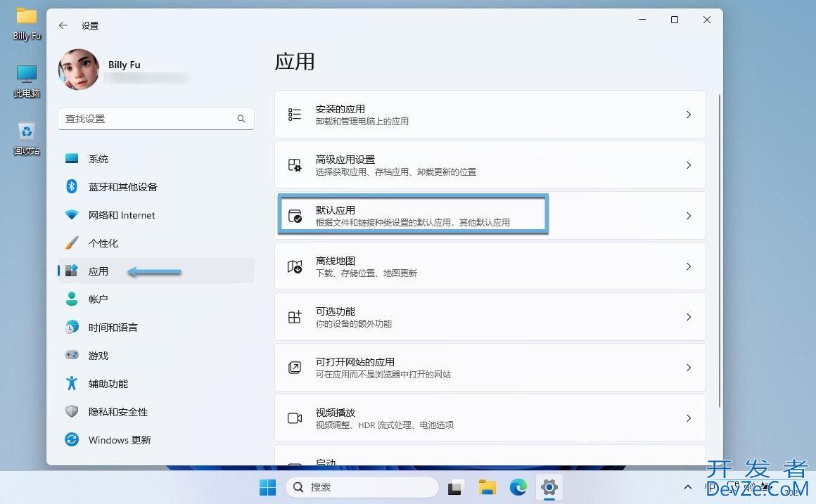816x504 pixels.
Task: Click the settings window vertical scrollbar
Action: pos(719,251)
